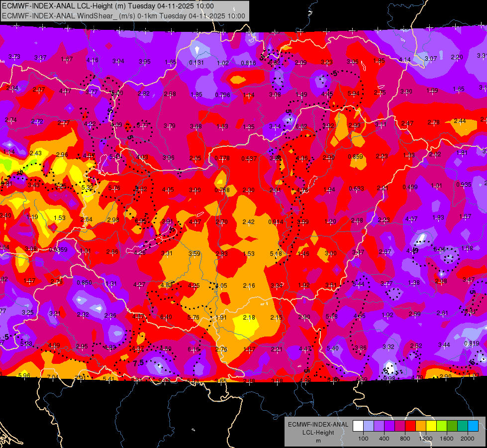Click the wind shear value 5.23
Image resolution: width=487 pixels, height=448 pixels.
click(26, 343)
